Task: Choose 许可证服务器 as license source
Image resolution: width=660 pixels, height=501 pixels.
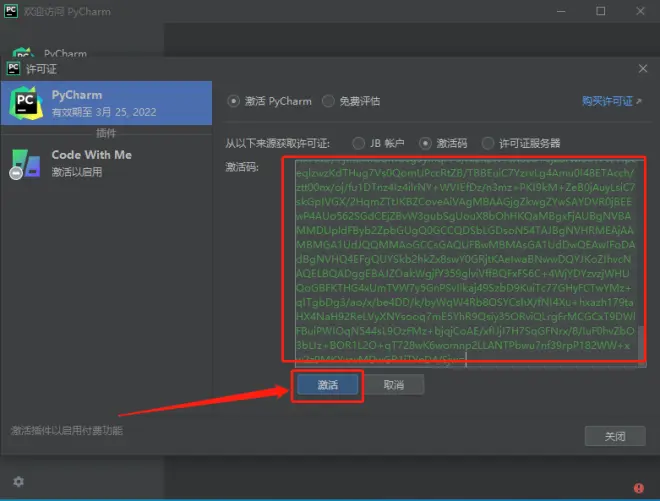Action: 487,143
